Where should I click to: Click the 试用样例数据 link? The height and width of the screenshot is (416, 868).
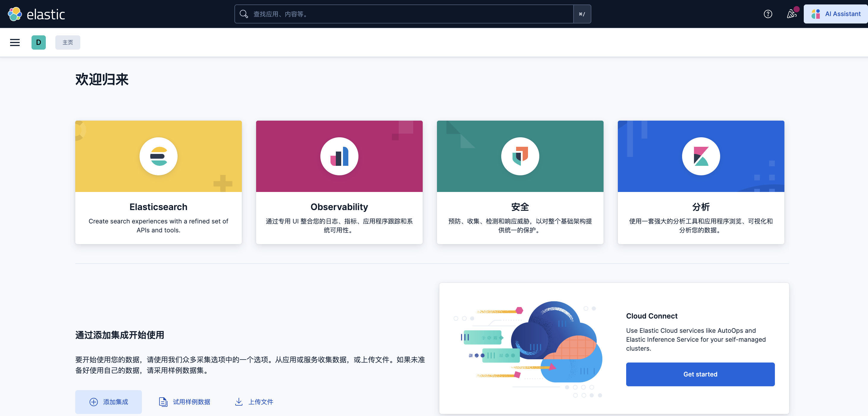click(184, 402)
